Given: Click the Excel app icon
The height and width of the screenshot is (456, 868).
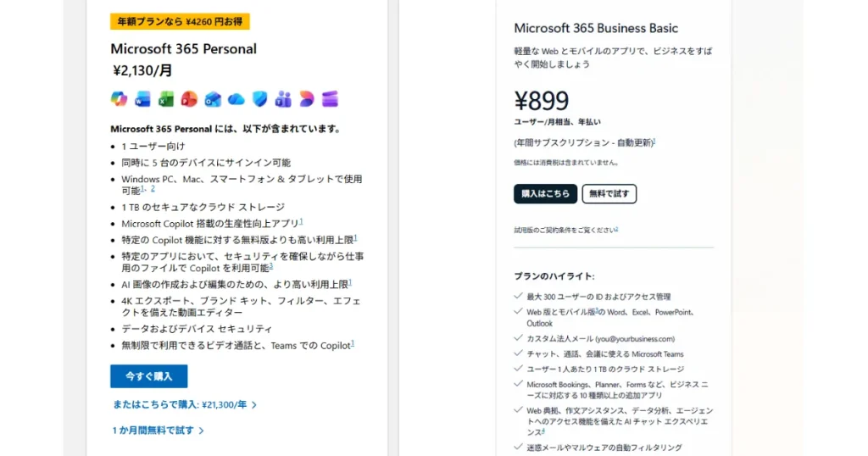Looking at the screenshot, I should [166, 99].
